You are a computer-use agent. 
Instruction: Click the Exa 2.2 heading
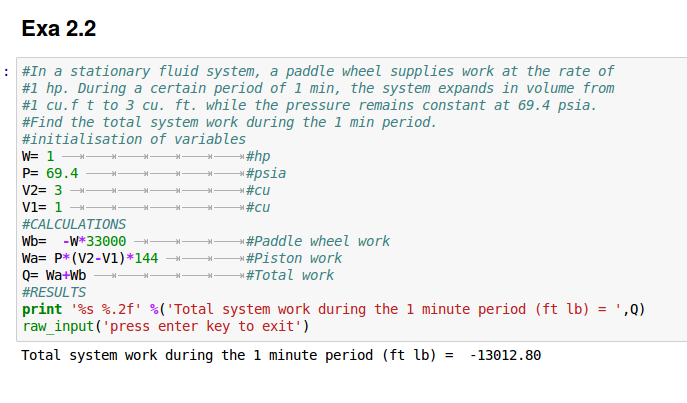[58, 29]
